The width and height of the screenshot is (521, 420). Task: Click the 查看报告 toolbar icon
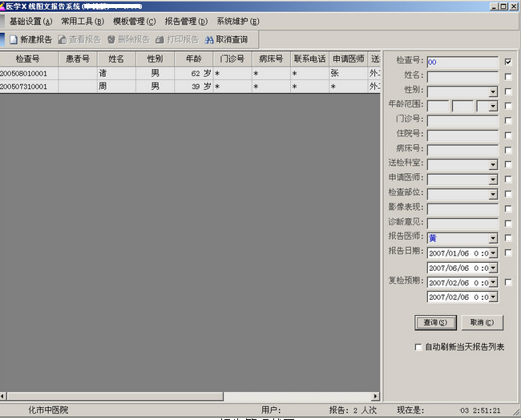(x=63, y=39)
